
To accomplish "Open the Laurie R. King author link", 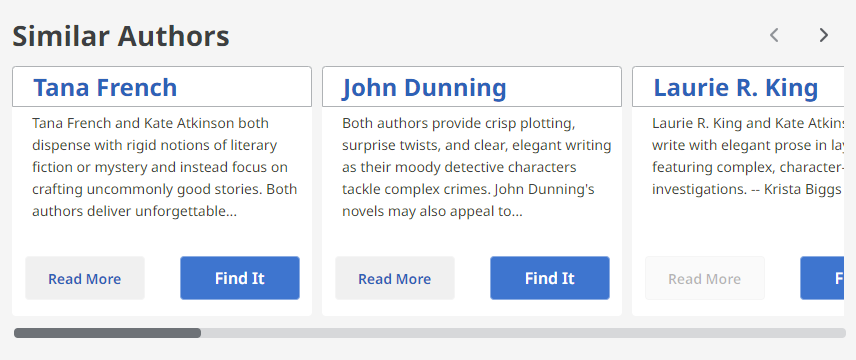I will (x=736, y=87).
